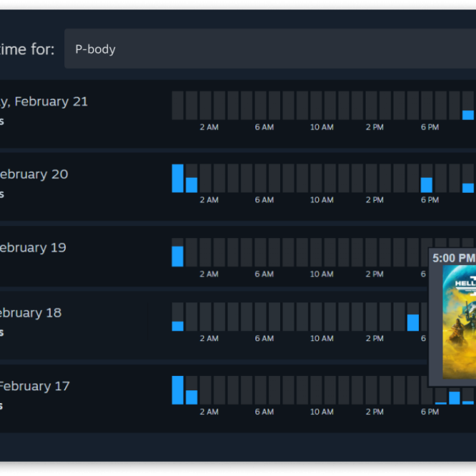Click the 2 AM label under February 18
476x476 pixels.
209,339
